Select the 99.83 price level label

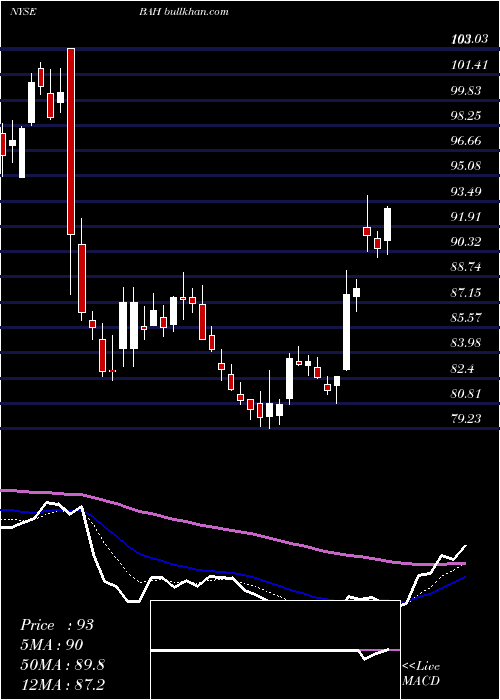[x=467, y=91]
